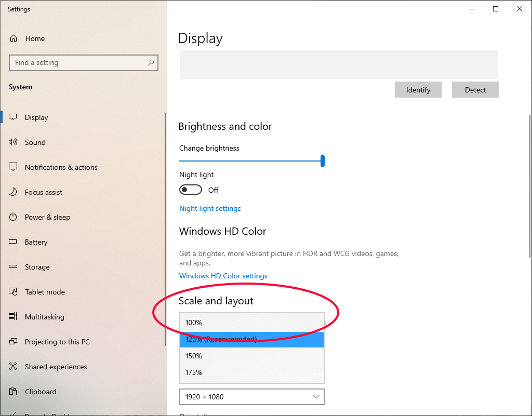Open Night light settings link
This screenshot has width=532, height=416.
tap(210, 208)
